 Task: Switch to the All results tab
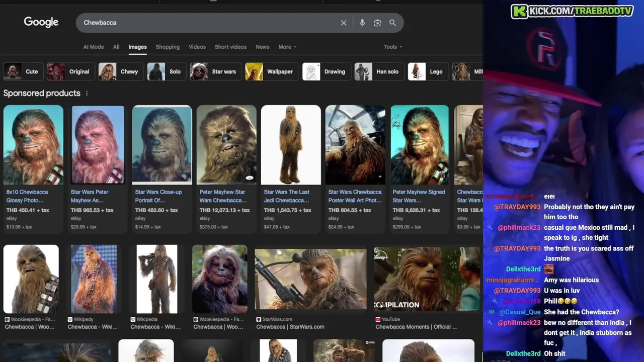[x=116, y=47]
